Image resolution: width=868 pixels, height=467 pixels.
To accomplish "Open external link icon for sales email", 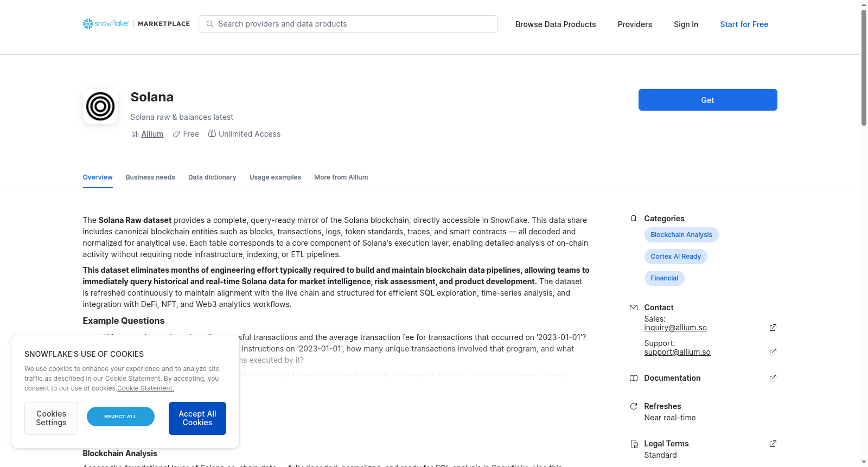I will pos(773,328).
